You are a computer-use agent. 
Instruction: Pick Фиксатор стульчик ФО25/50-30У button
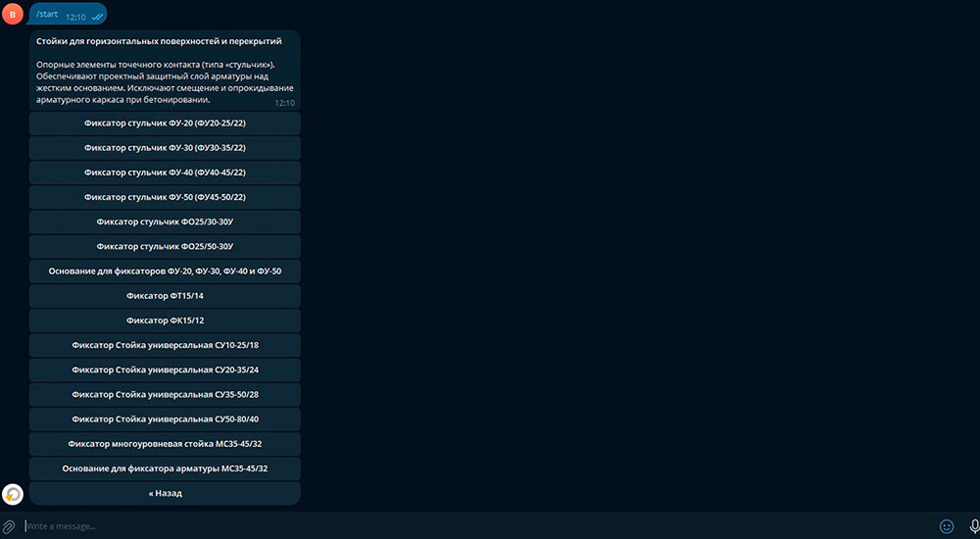(x=165, y=247)
